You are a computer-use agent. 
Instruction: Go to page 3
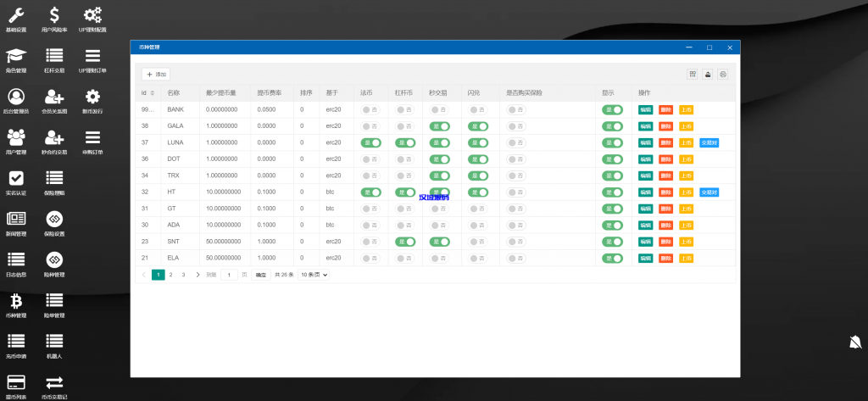pos(183,275)
